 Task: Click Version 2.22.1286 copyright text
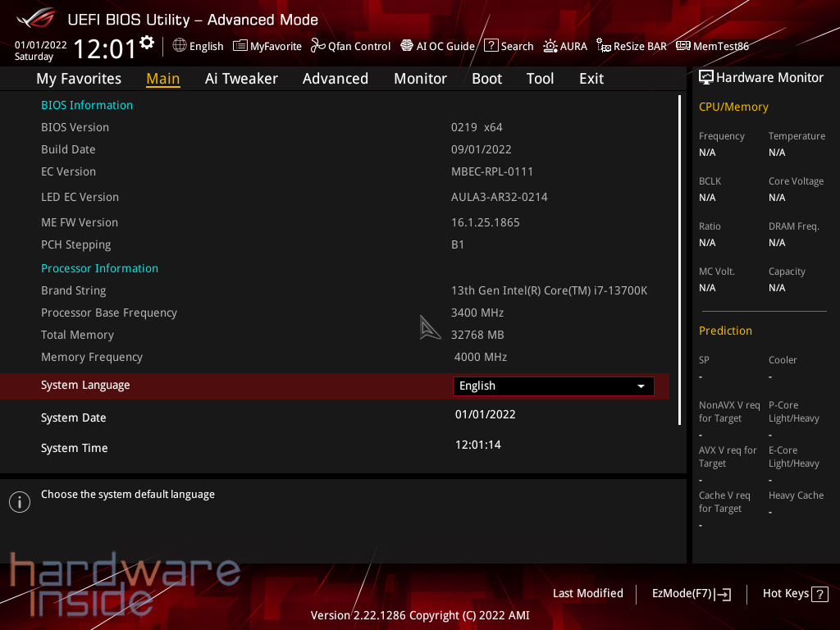pos(420,615)
